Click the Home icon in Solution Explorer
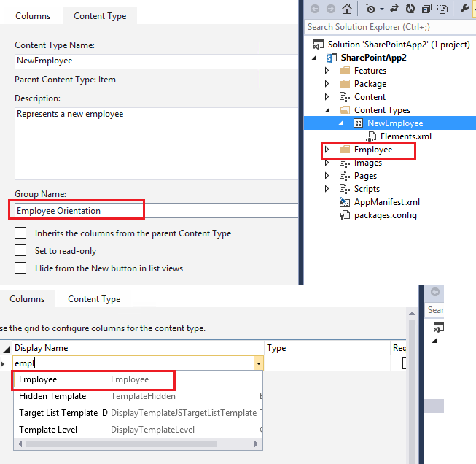476x464 pixels. tap(347, 9)
